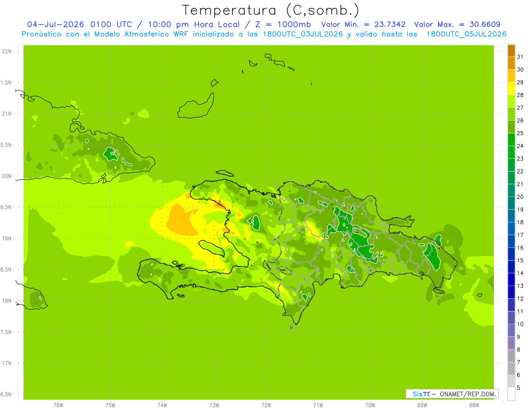This screenshot has width=532, height=411.
Task: Click the "74W" longitude axis label
Action: click(162, 405)
